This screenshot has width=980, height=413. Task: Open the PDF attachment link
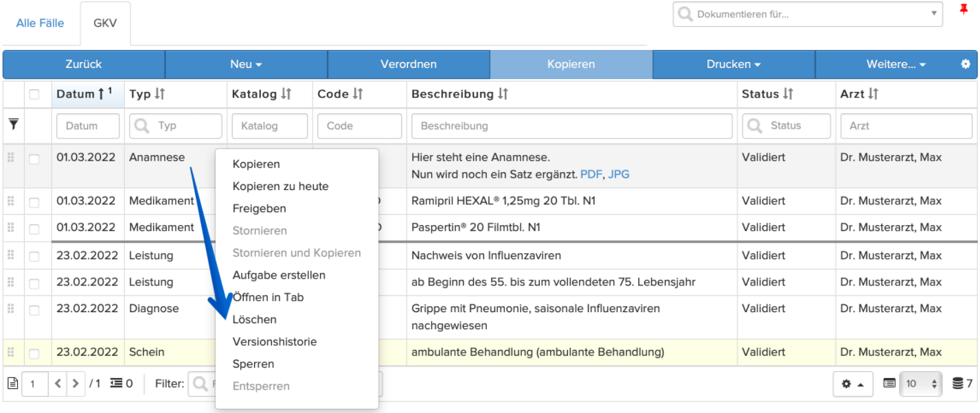(x=590, y=174)
